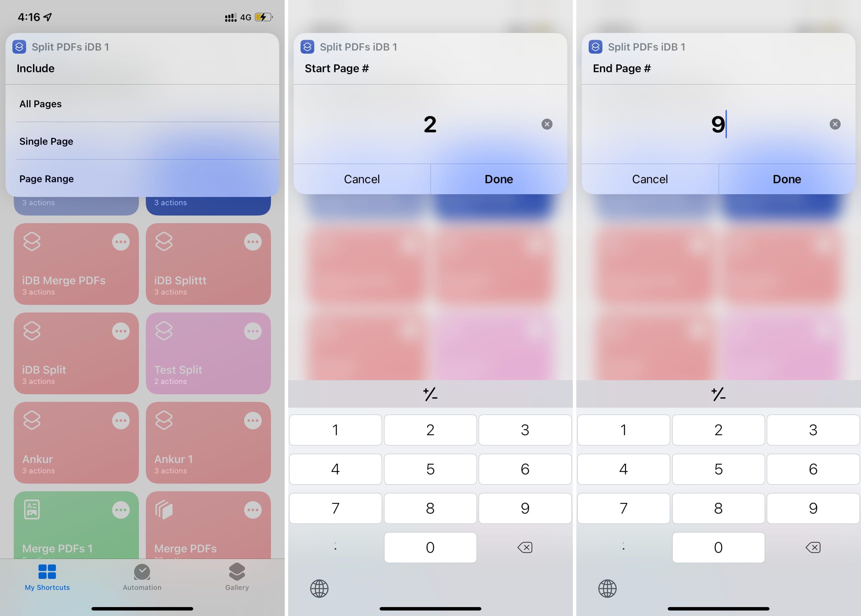Confirm Start Page number with Done
The width and height of the screenshot is (861, 616).
click(498, 179)
